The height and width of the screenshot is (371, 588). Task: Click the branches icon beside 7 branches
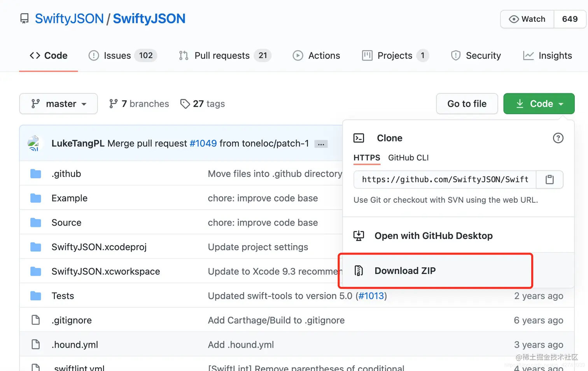(x=113, y=104)
